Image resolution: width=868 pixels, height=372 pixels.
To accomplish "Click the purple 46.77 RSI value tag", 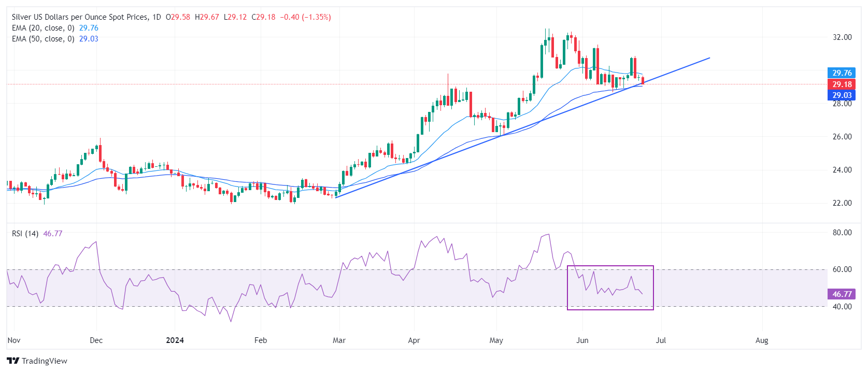I will (x=842, y=294).
